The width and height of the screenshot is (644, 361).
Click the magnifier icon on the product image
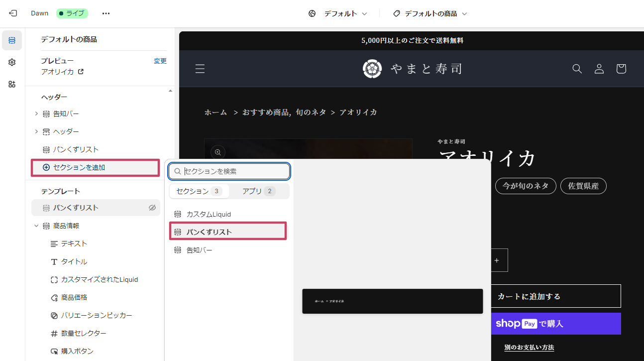217,152
